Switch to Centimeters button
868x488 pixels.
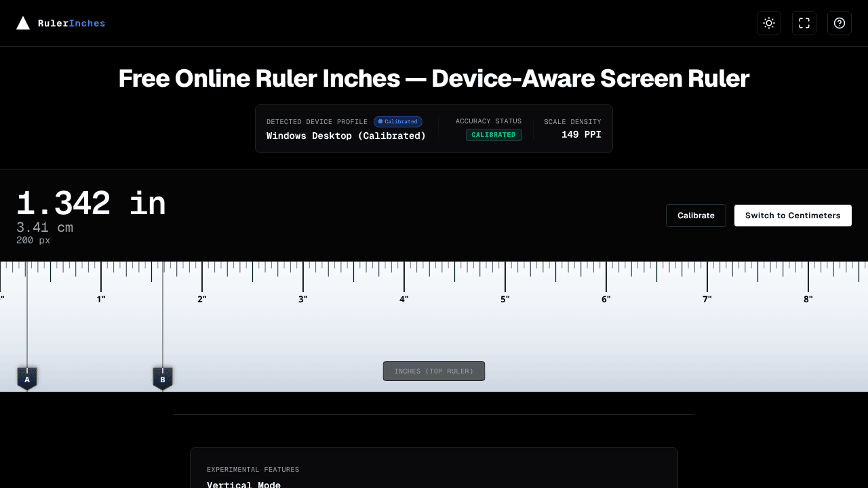(x=793, y=216)
